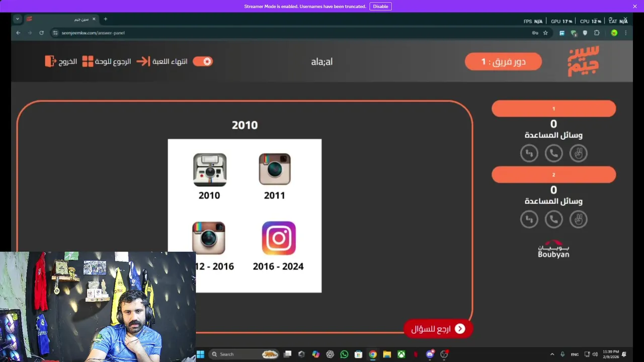
Task: Use team 1 answer-swap lifeline icon
Action: tap(529, 153)
